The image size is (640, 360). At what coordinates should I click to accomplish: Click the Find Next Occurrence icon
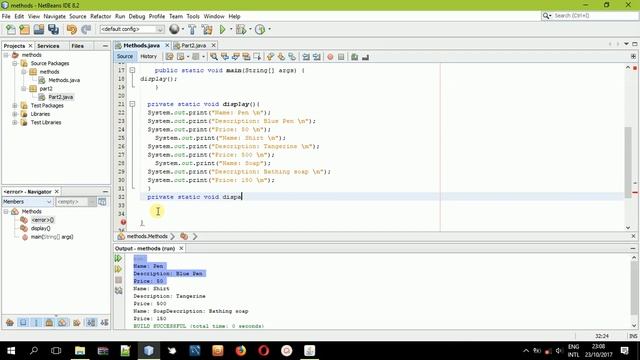[x=236, y=57]
